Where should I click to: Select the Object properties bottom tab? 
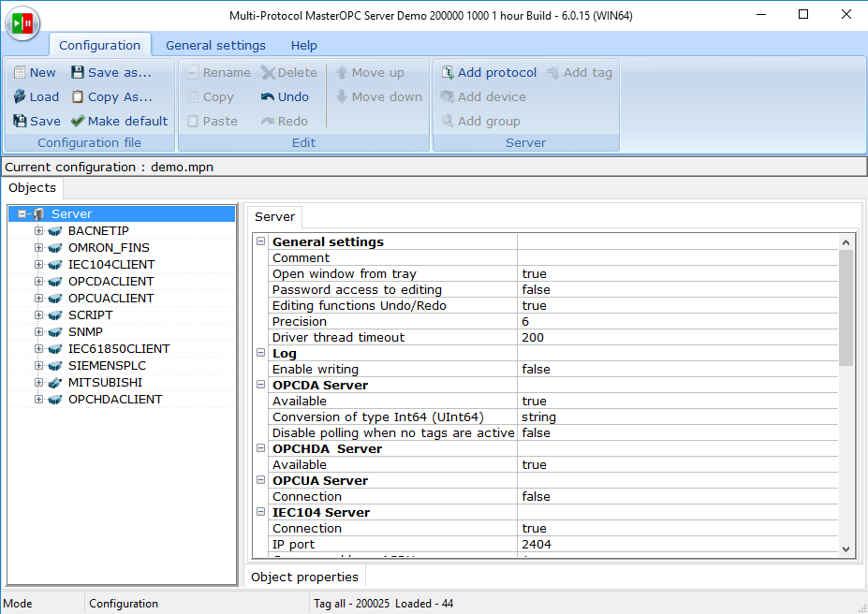(x=304, y=577)
